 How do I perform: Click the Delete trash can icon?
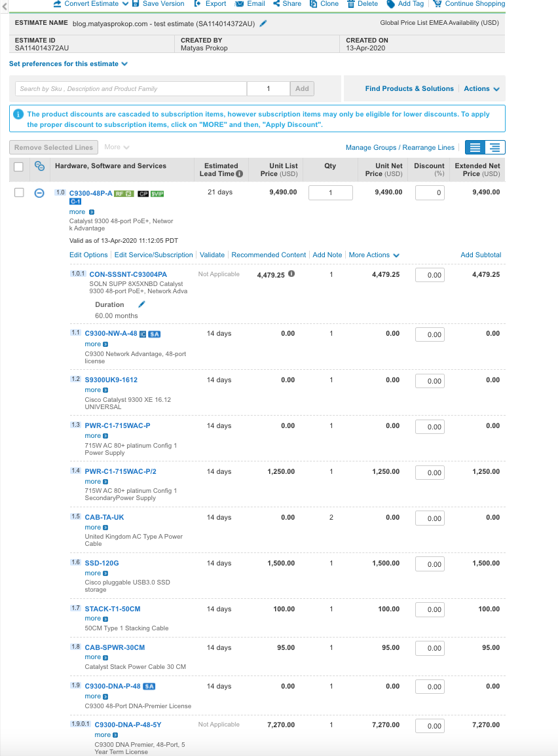coord(351,4)
